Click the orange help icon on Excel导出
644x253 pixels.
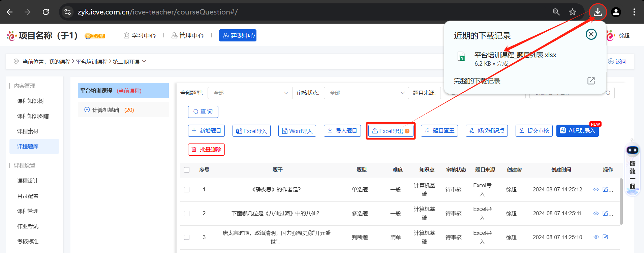[407, 131]
